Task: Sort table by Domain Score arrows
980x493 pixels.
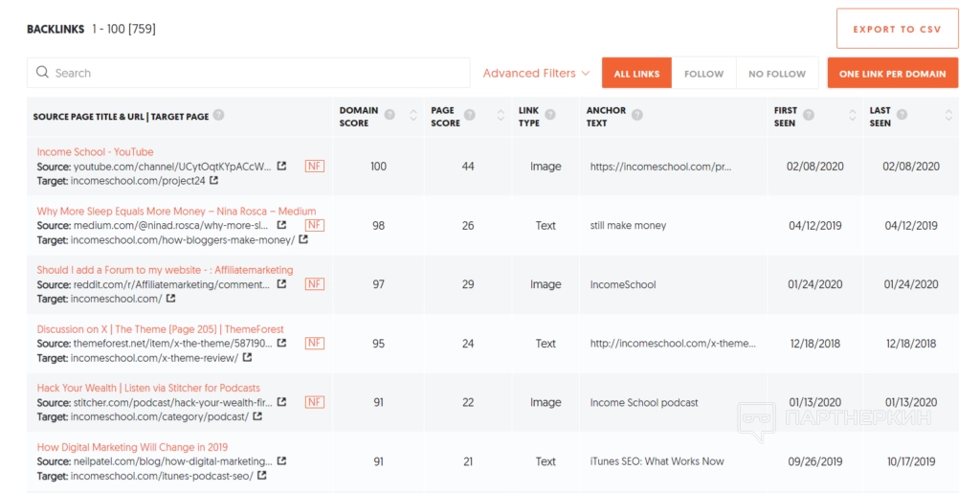Action: click(413, 116)
